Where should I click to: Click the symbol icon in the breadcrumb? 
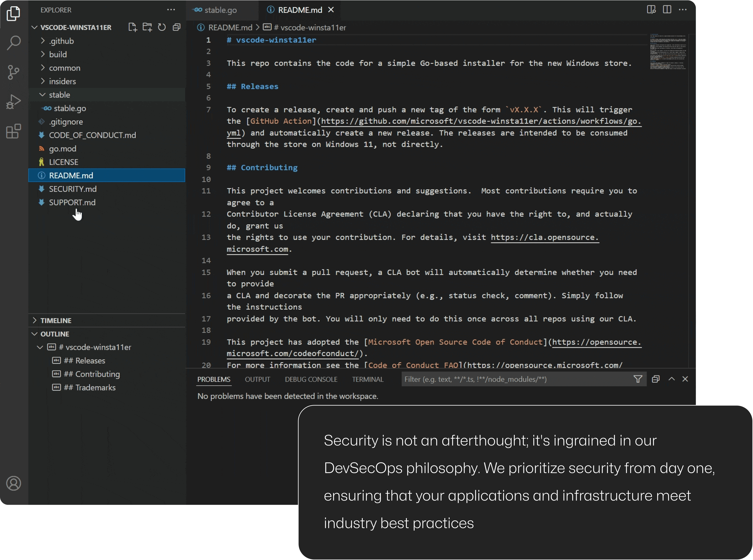click(267, 27)
